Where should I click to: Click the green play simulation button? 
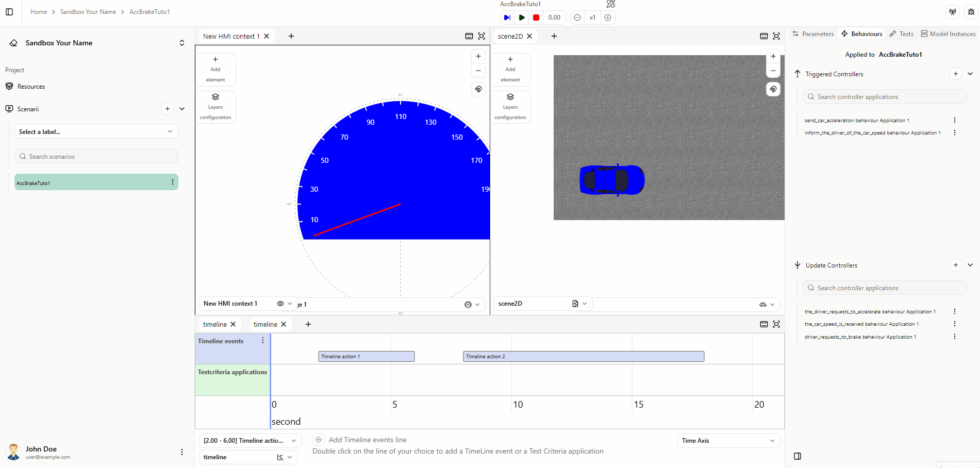click(x=522, y=18)
